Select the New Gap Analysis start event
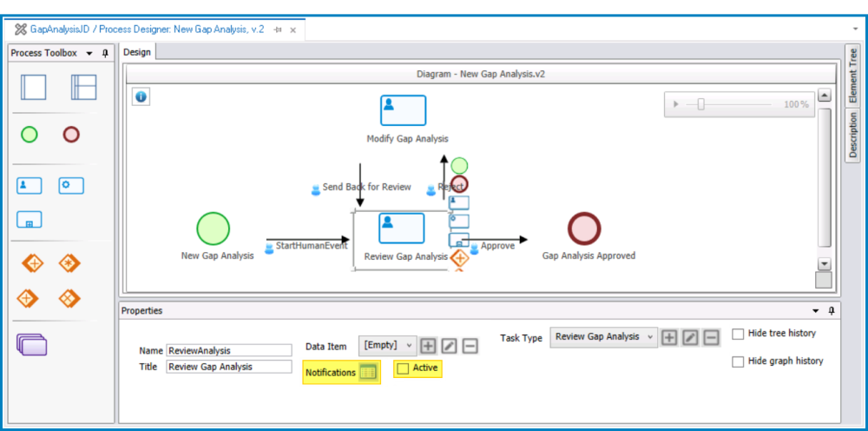 pyautogui.click(x=214, y=229)
